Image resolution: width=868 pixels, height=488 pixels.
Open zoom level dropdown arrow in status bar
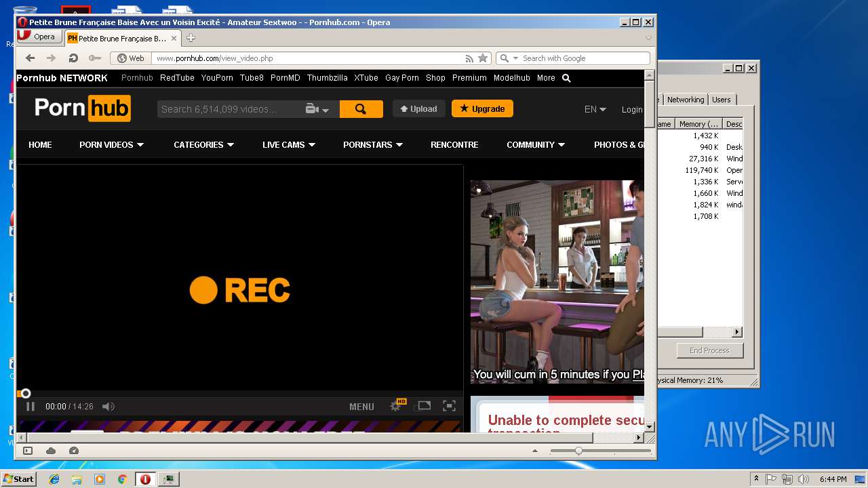(x=534, y=451)
